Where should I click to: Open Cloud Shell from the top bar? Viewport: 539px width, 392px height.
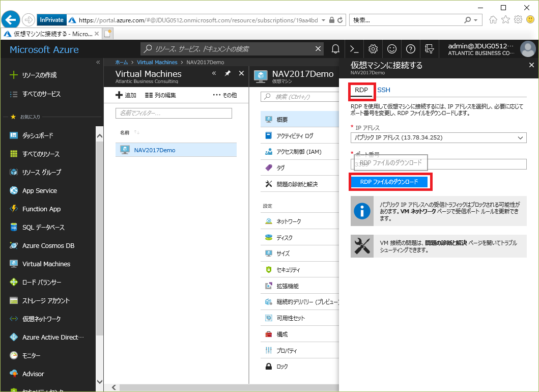(354, 49)
